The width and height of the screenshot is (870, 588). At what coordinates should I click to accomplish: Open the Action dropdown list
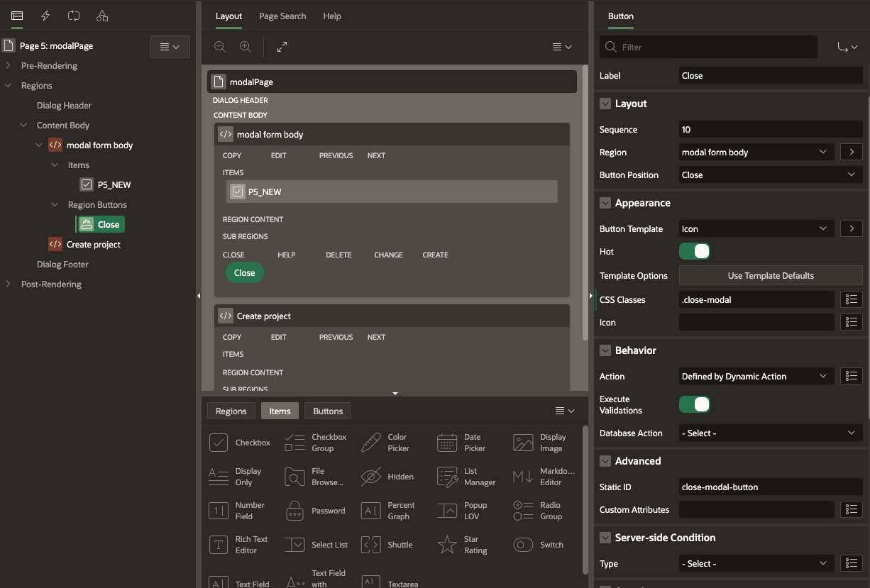point(755,377)
